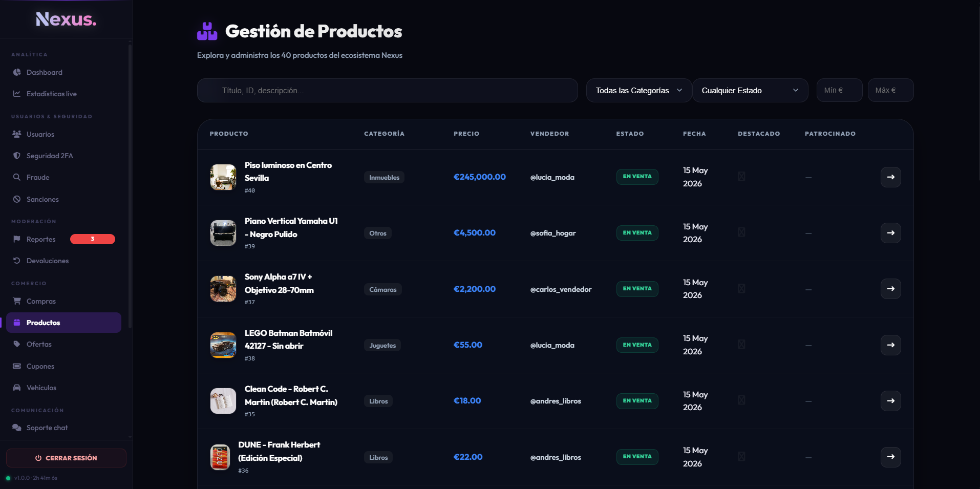
Task: Click EN VENTA badge for Piso luminoso
Action: coord(637,177)
